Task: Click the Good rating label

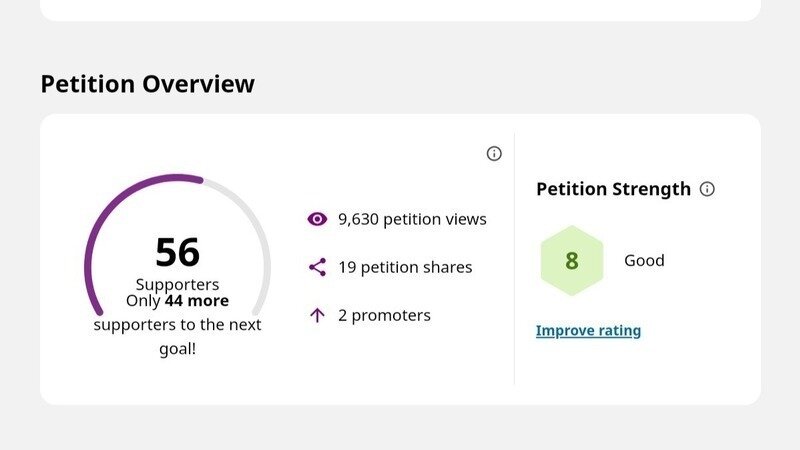Action: tap(644, 261)
